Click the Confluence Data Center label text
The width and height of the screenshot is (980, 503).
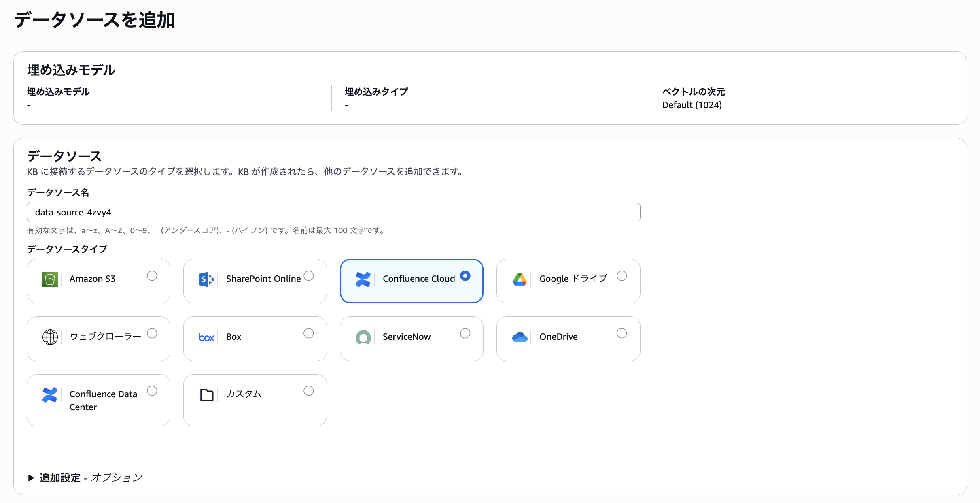(x=103, y=401)
